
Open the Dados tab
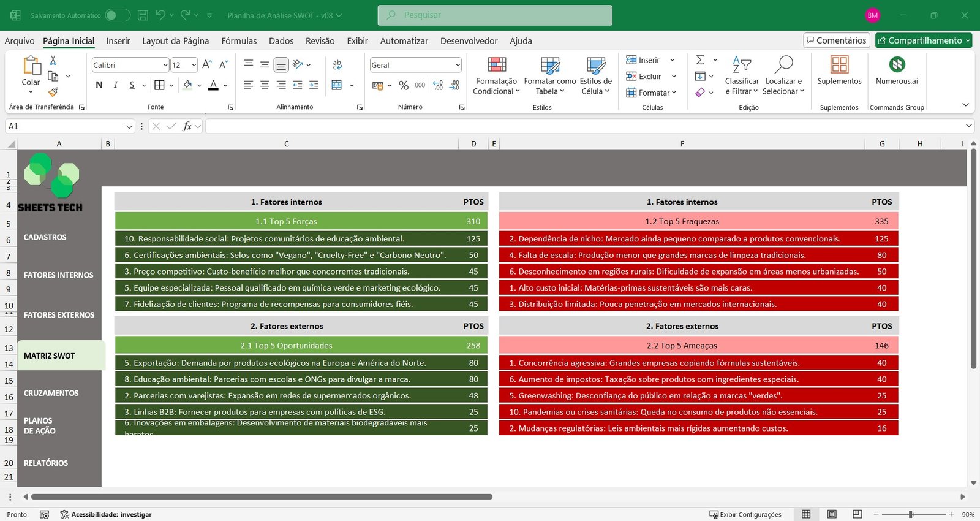(281, 40)
